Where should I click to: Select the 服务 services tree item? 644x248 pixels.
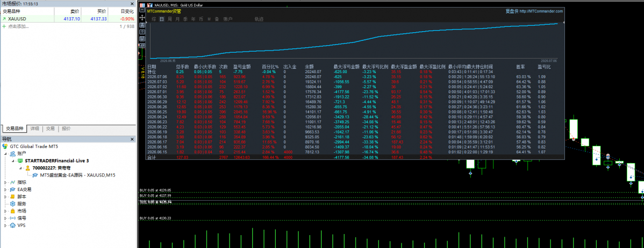tap(22, 203)
